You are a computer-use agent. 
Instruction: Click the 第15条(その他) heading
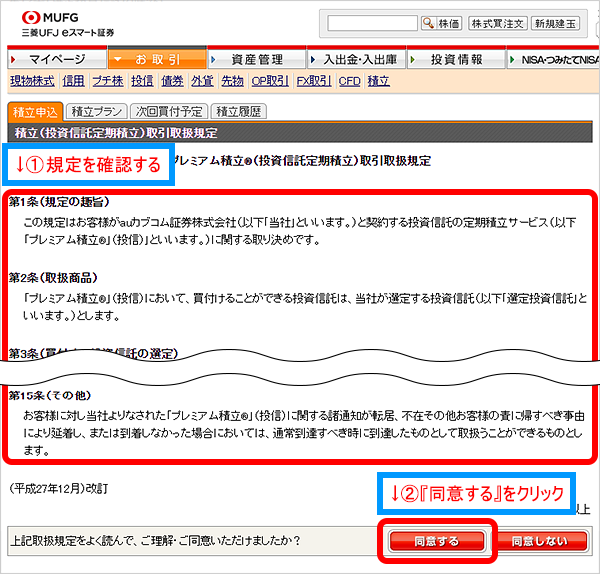[50, 395]
